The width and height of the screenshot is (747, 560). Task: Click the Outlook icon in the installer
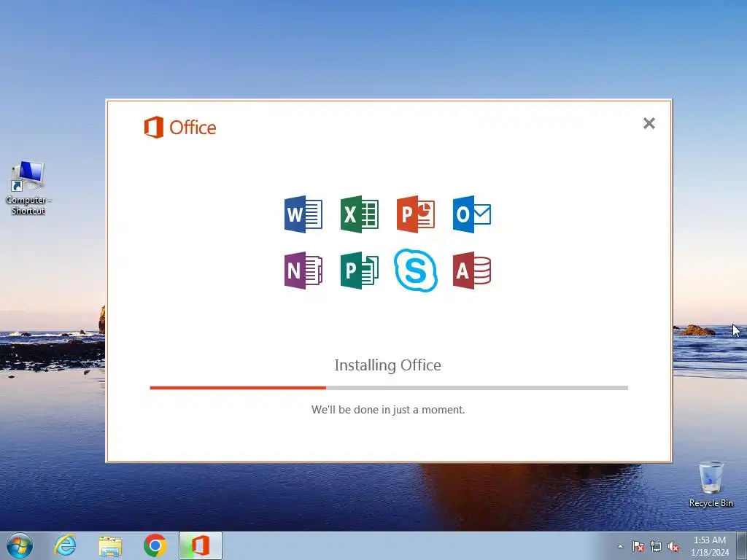[x=472, y=214]
